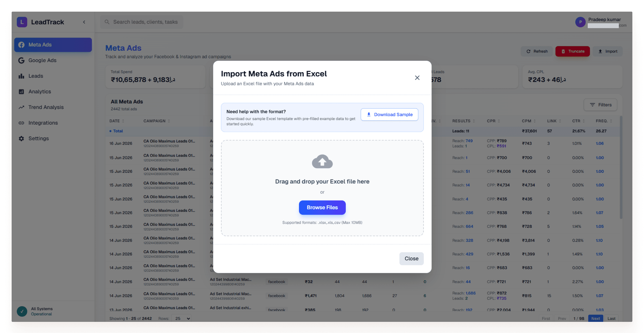Click the Download Sample button

coord(389,114)
